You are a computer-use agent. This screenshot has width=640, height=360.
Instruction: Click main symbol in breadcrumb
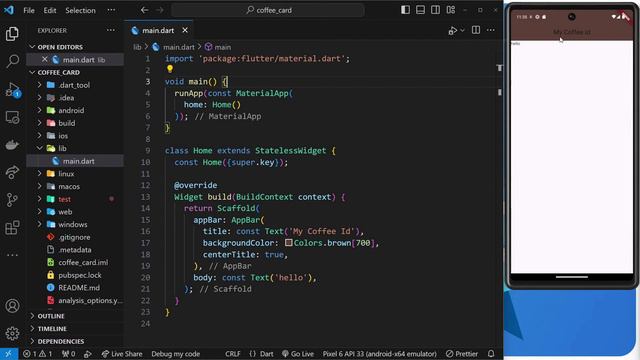[x=218, y=47]
